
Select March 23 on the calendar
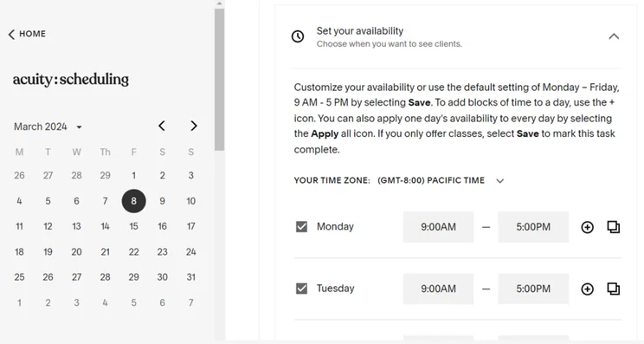point(162,252)
